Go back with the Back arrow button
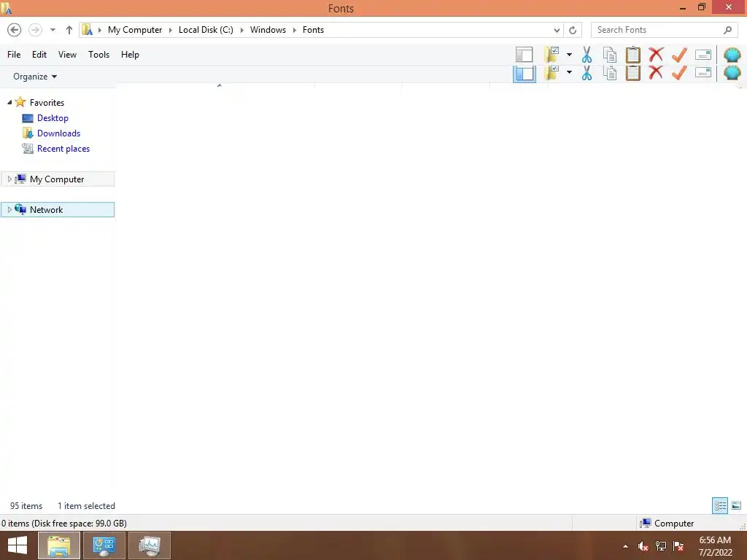Viewport: 747px width, 560px height. tap(15, 30)
